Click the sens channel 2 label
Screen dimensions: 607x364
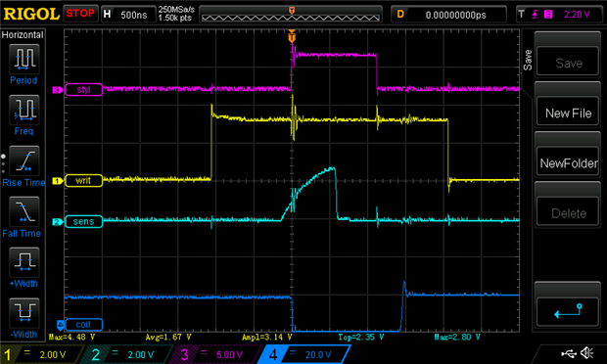click(x=83, y=222)
